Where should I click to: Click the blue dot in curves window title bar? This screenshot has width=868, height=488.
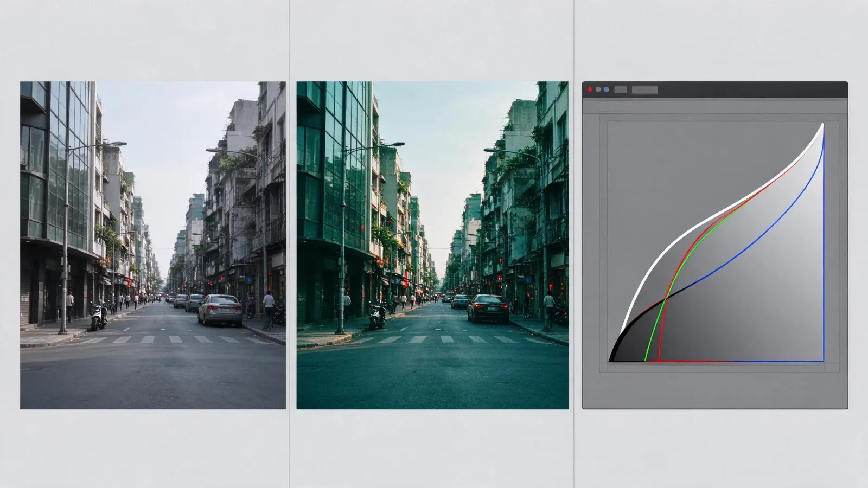pyautogui.click(x=607, y=89)
